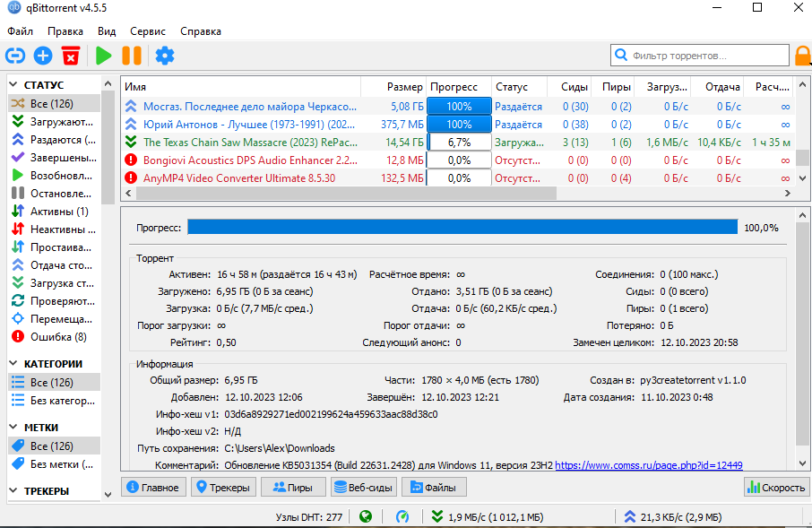Select the Остановлены status filter

55,194
